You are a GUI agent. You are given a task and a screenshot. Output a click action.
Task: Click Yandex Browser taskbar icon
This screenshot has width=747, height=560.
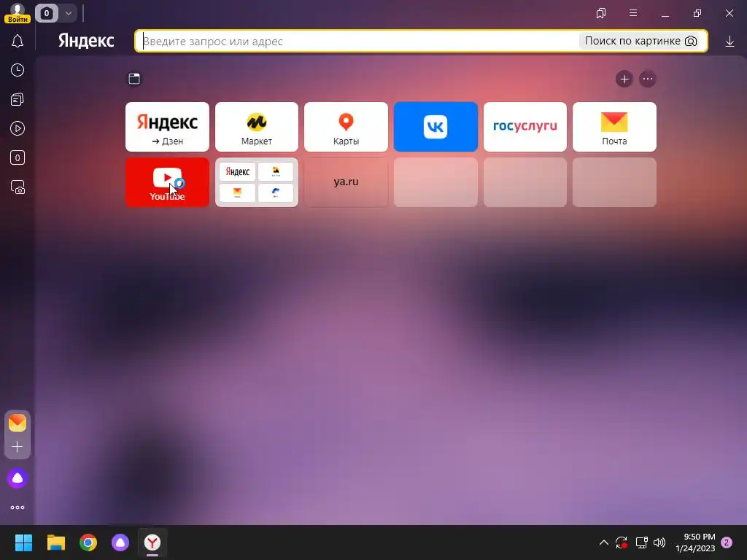coord(152,542)
